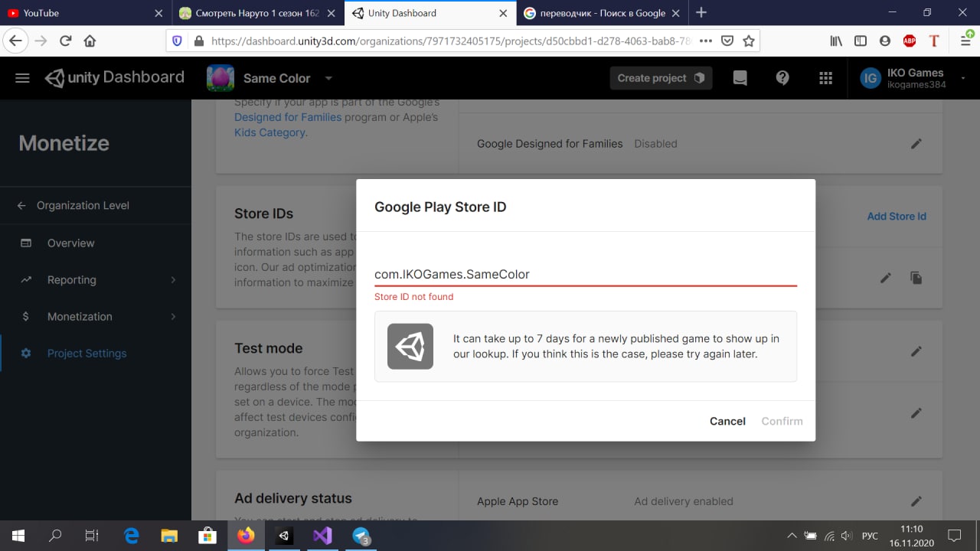Open page actions three dots menu
Viewport: 980px width, 551px height.
(x=706, y=41)
